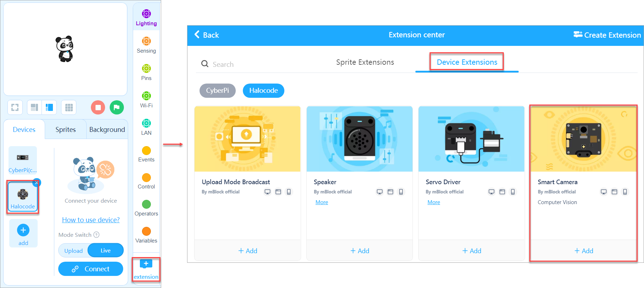Remove Halocode device with the x icon
The width and height of the screenshot is (644, 288).
pos(37,182)
